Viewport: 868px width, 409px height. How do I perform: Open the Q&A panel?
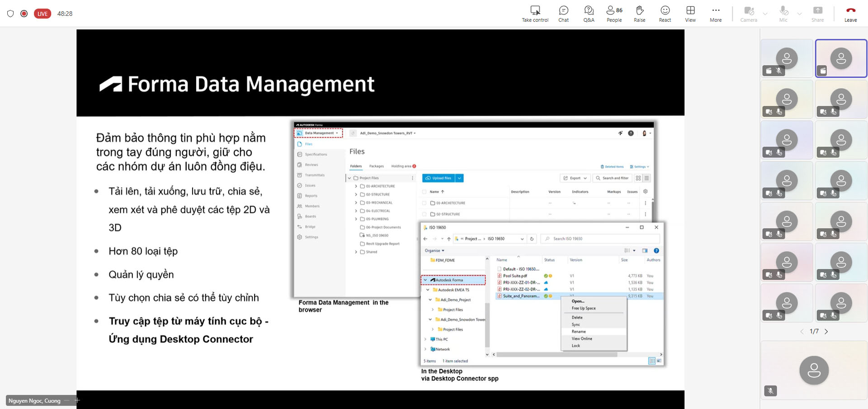tap(589, 14)
